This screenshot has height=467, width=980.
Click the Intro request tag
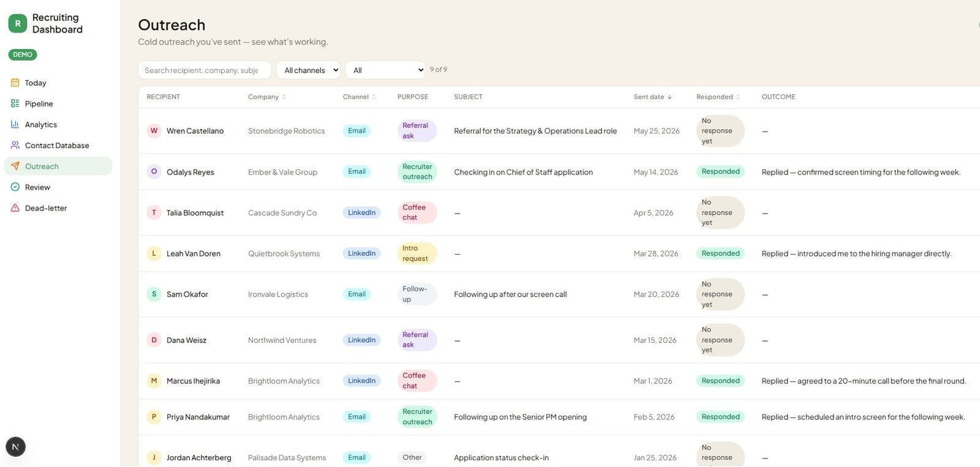point(417,253)
